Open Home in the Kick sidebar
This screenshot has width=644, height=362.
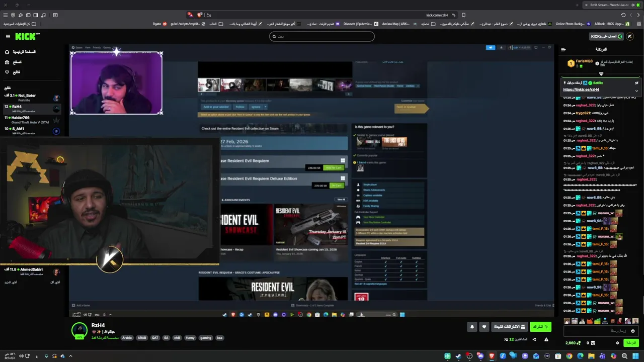20,52
